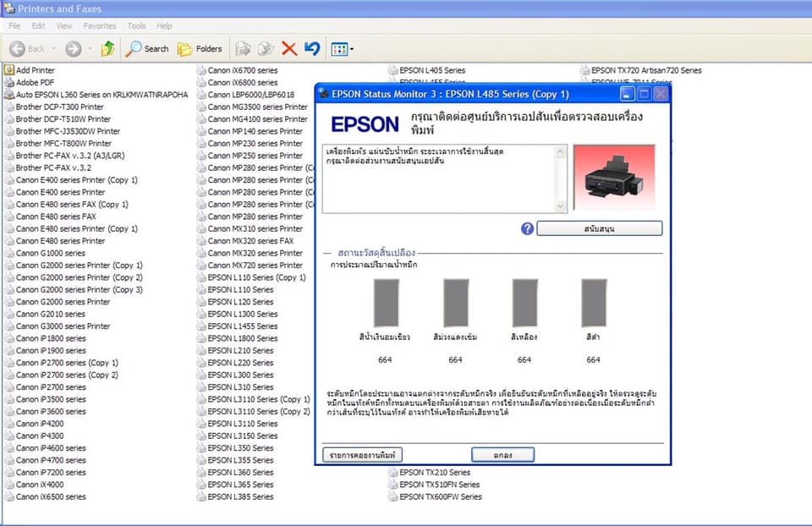Click the yellow ink level bar
The image size is (812, 526).
tap(525, 303)
